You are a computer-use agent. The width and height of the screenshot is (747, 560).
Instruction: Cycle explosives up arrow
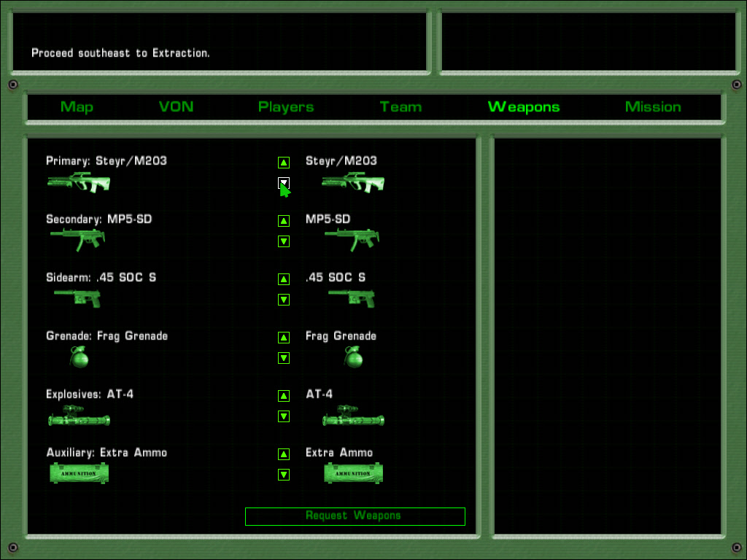pos(284,396)
